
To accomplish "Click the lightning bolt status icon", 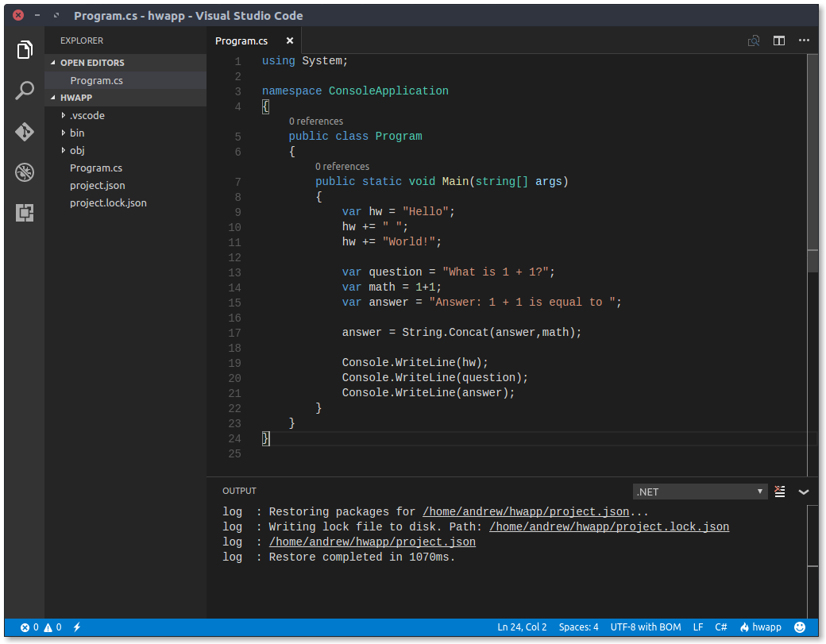I will click(77, 627).
